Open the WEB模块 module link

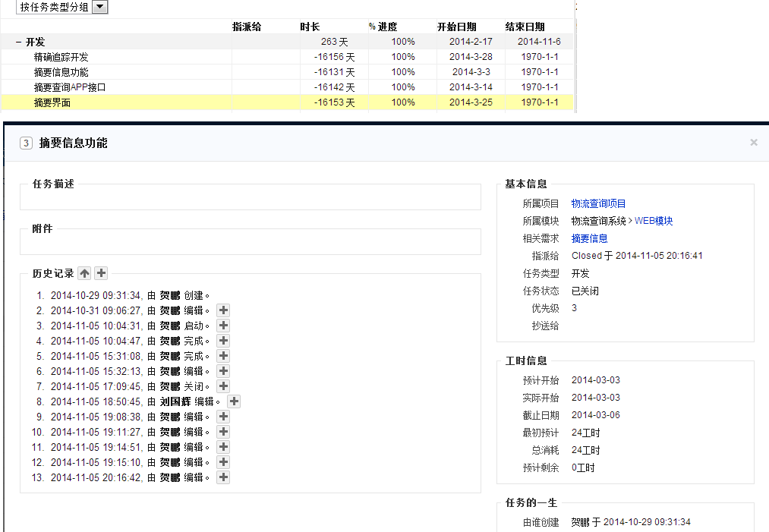pos(654,221)
